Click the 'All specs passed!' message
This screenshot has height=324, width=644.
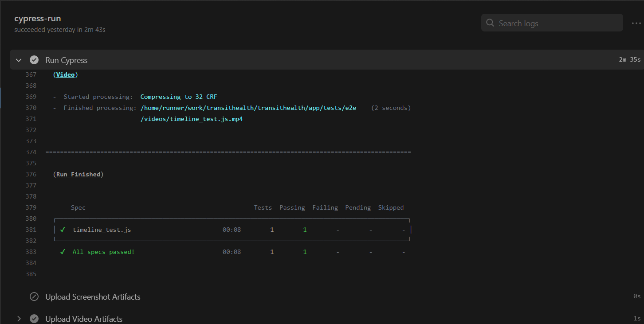coord(103,252)
